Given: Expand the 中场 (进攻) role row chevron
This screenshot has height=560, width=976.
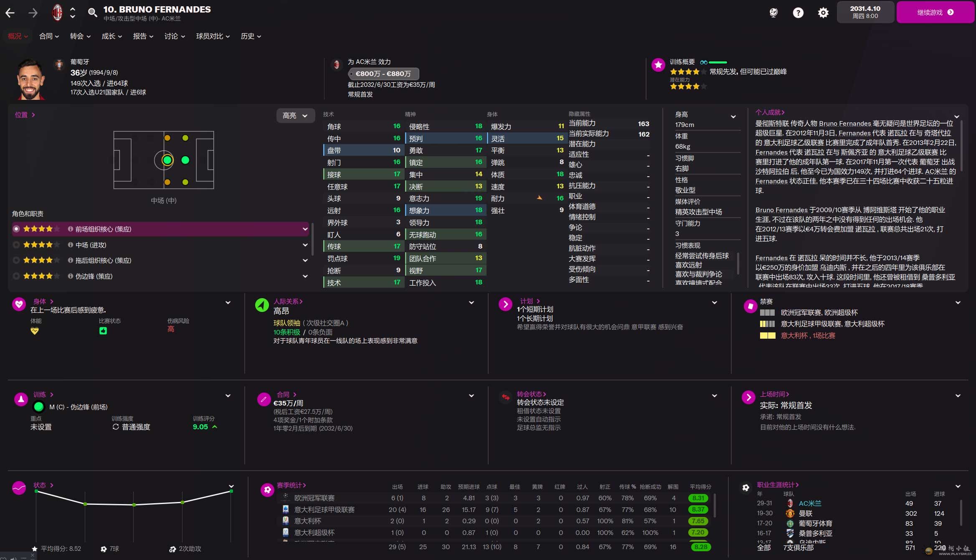Looking at the screenshot, I should 305,245.
